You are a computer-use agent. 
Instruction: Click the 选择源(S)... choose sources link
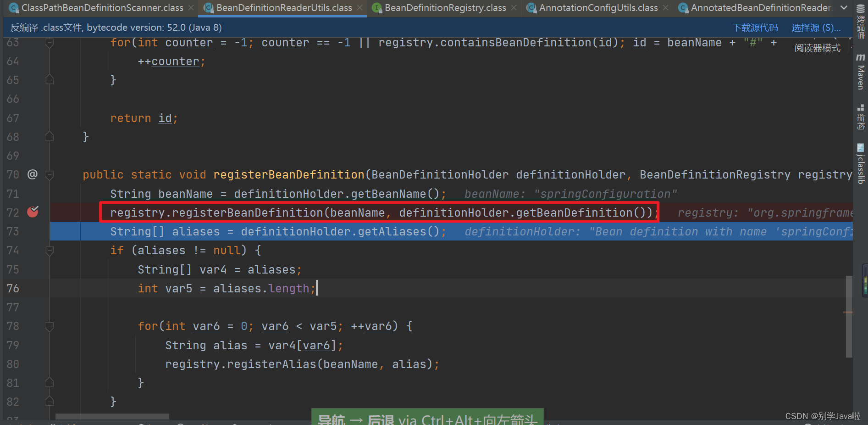coord(816,28)
